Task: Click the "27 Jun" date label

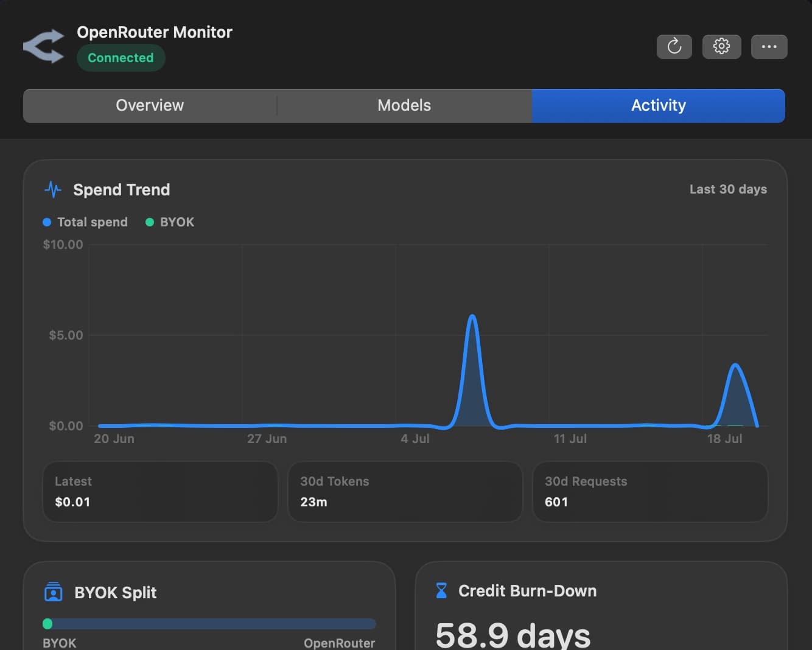Action: 267,439
